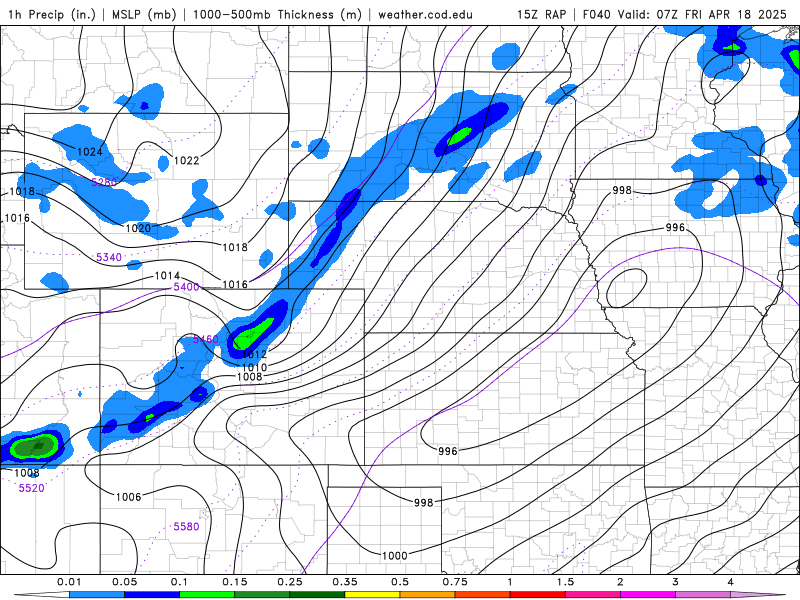
Task: Click the red 1–1.5 colorbar segment
Action: coord(538,595)
